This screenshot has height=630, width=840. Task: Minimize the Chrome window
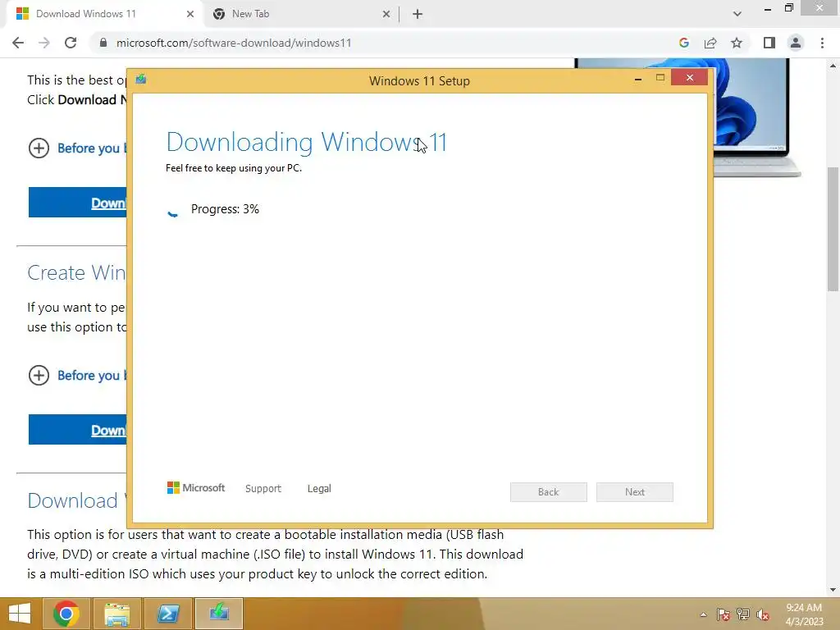(768, 8)
